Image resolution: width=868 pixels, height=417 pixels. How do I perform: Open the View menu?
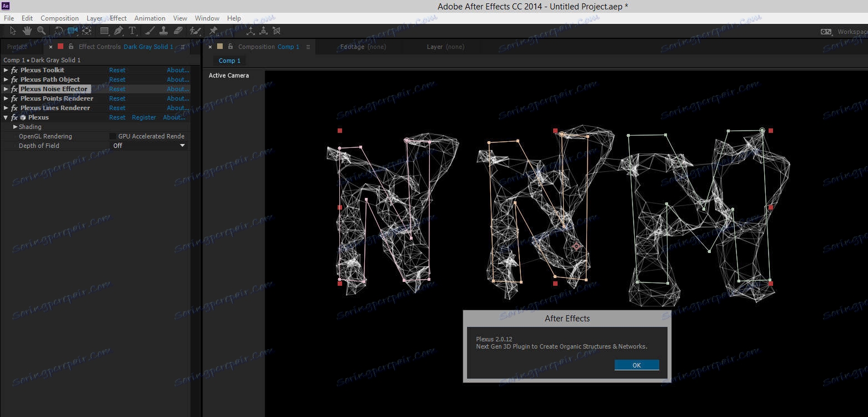click(180, 18)
